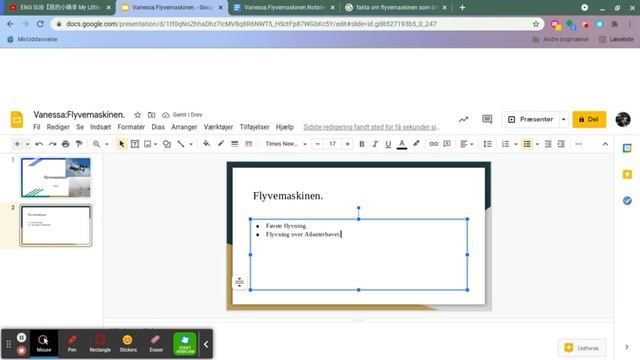Open the activity dashboard trend icon
The height and width of the screenshot is (360, 640).
pos(463,119)
